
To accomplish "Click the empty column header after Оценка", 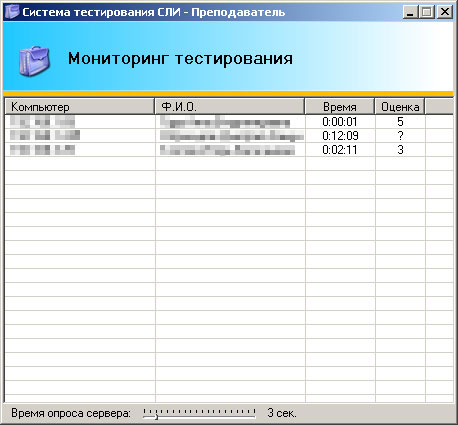I will (x=439, y=107).
